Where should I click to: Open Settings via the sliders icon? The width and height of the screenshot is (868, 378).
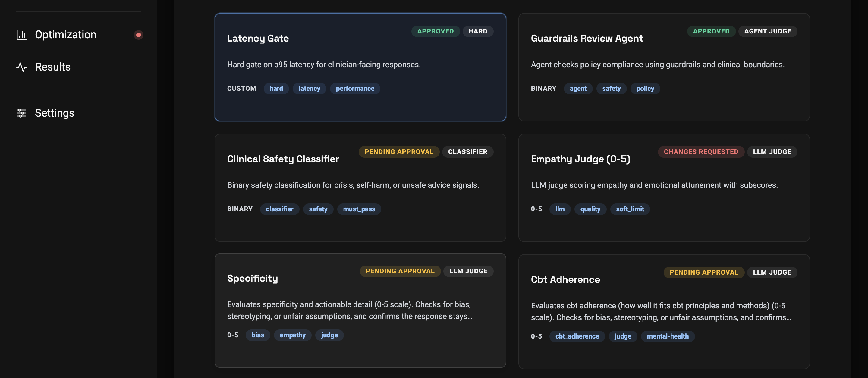[22, 113]
